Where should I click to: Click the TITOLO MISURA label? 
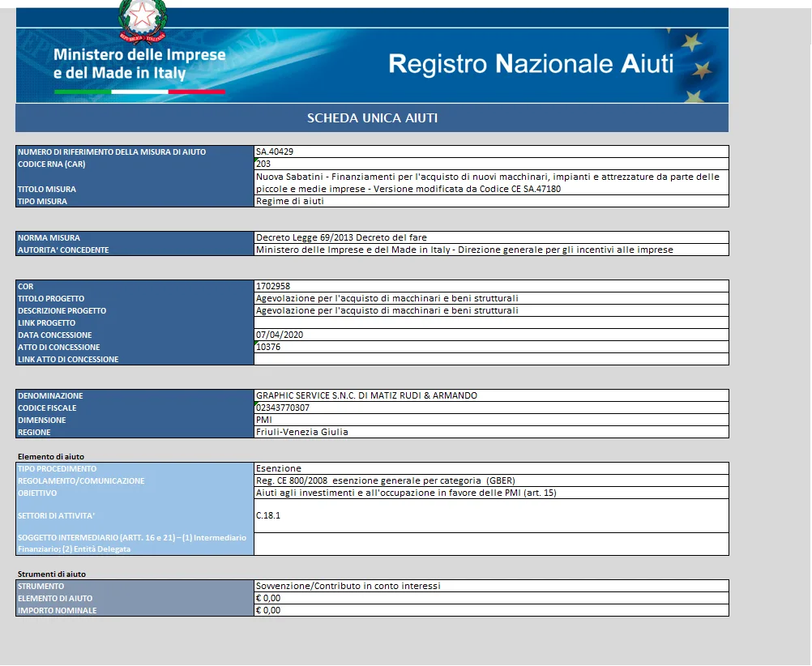click(x=47, y=190)
